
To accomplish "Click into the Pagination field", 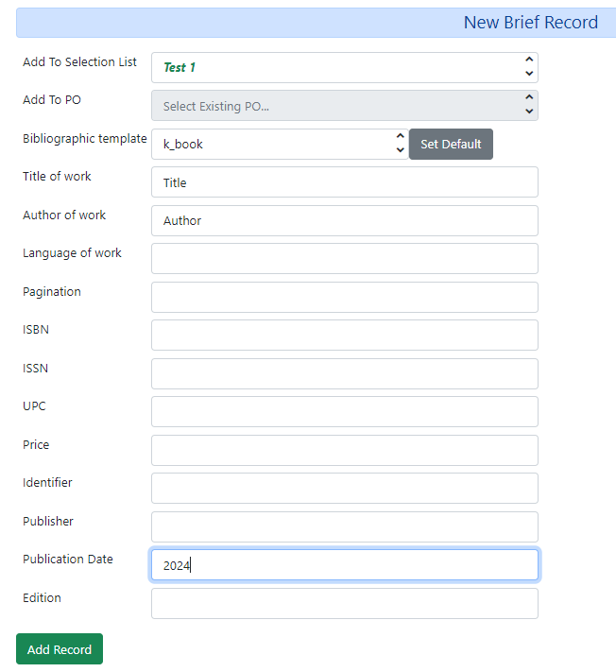I will tap(344, 297).
